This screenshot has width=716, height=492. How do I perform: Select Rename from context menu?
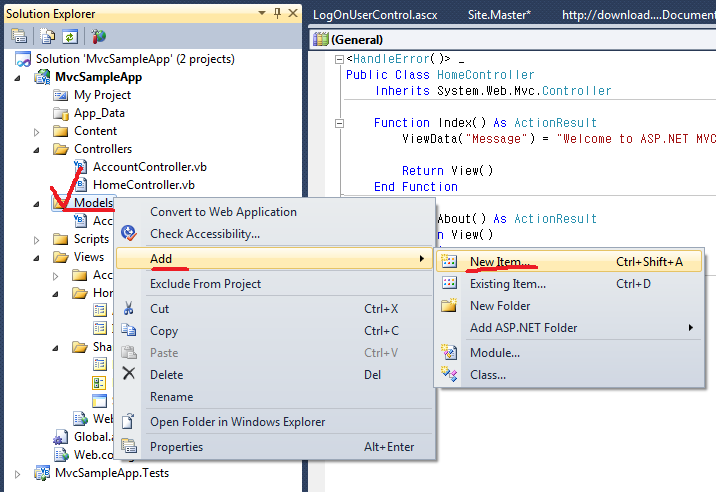pos(274,397)
